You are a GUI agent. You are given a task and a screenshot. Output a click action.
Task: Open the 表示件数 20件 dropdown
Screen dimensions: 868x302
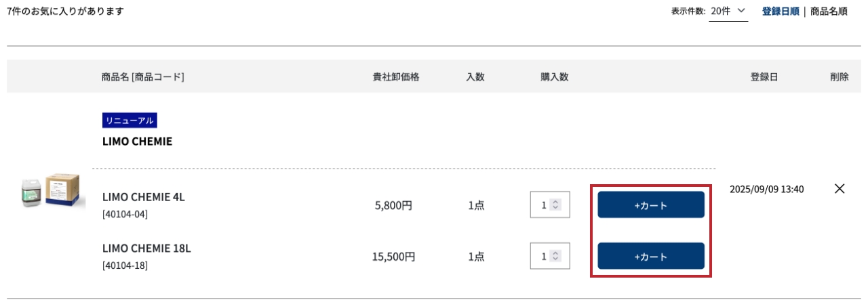click(728, 12)
